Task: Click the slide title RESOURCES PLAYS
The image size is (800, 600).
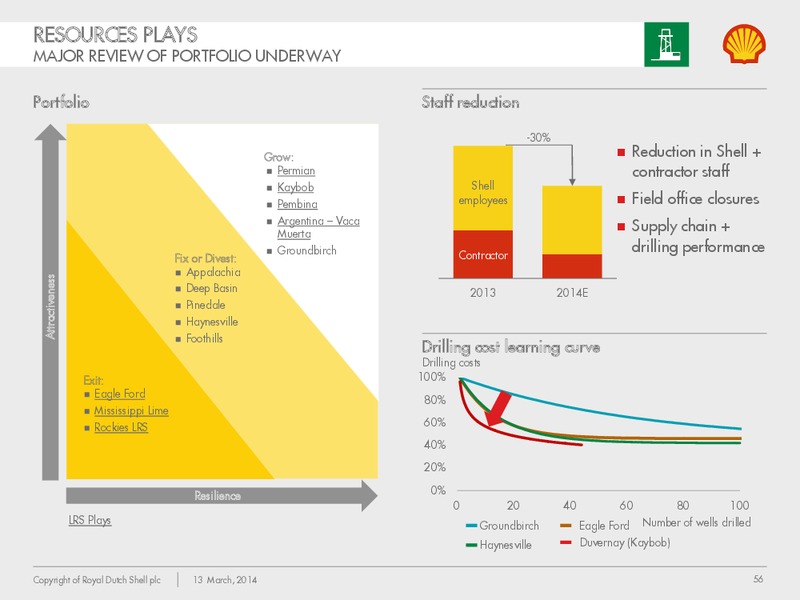Action: click(115, 35)
